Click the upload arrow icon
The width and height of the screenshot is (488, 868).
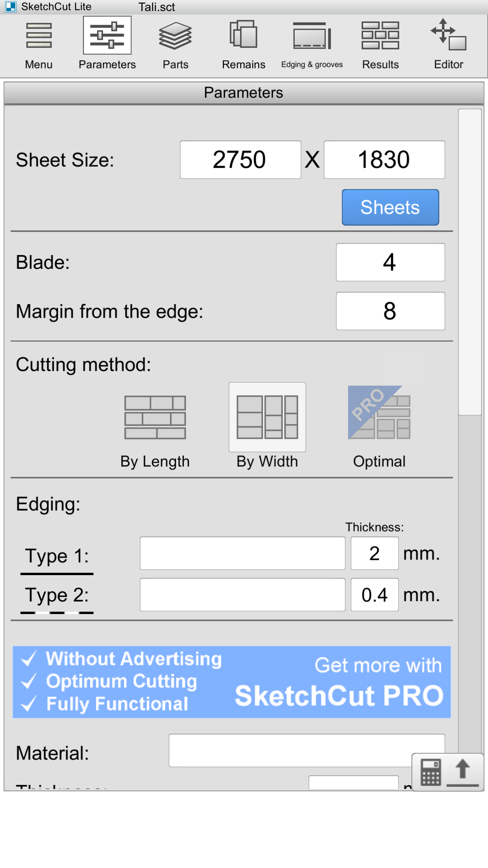[x=463, y=772]
